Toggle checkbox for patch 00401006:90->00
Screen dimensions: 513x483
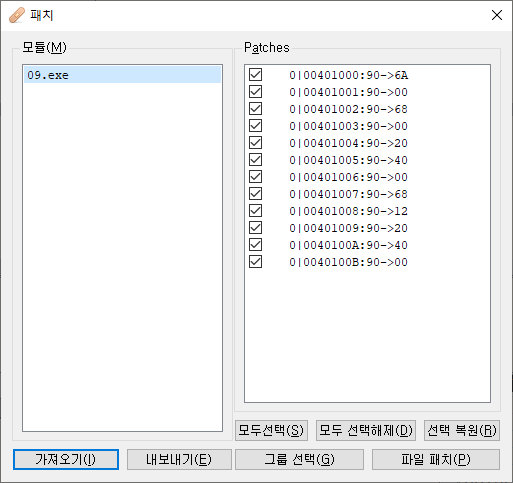(x=255, y=177)
